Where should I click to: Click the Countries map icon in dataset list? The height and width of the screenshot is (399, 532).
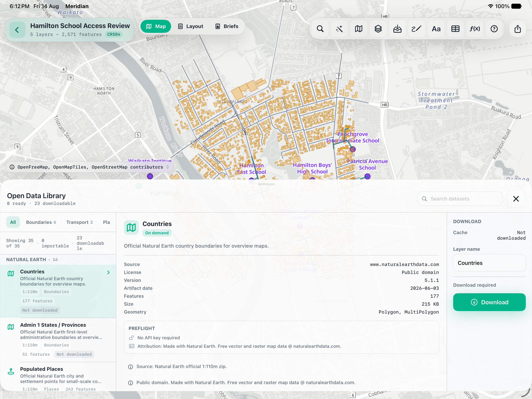click(11, 274)
